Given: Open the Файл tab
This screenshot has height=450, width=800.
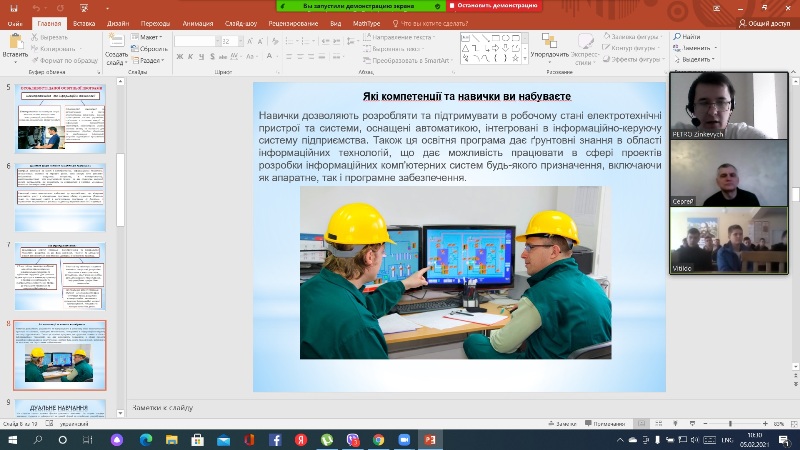Looking at the screenshot, I should (15, 23).
